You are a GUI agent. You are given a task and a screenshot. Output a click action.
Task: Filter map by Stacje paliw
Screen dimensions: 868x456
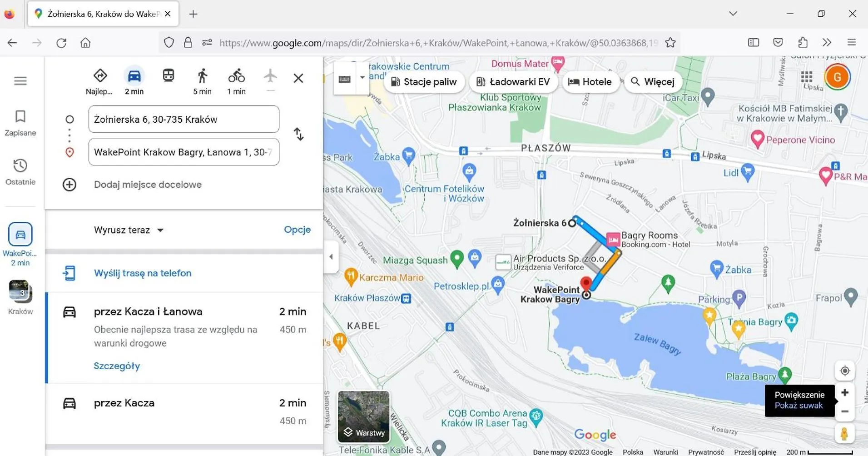pos(424,82)
